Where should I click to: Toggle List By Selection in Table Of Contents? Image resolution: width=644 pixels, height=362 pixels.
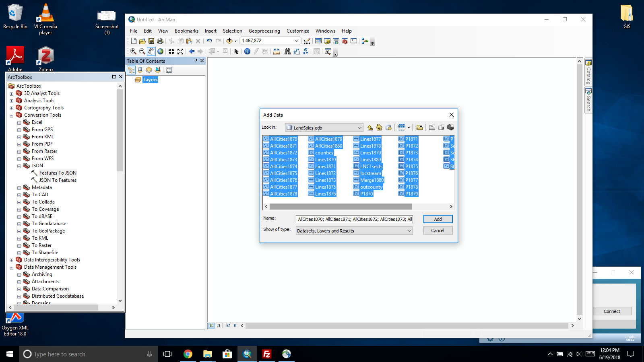click(x=158, y=70)
